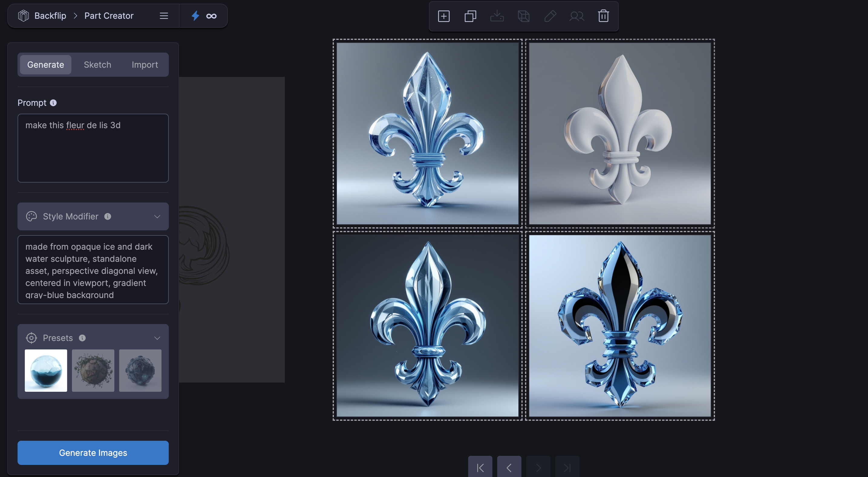Expand the Style Modifier chevron
This screenshot has width=868, height=477.
coord(157,217)
